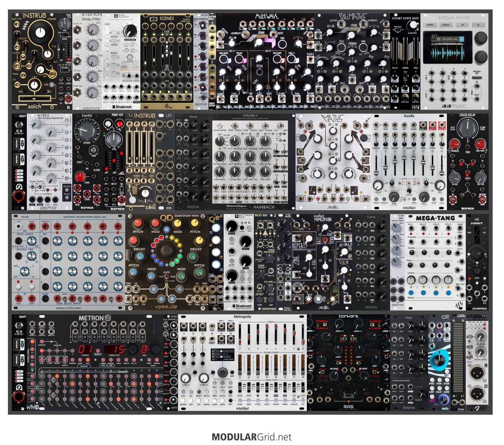Viewport: 504px width, 445px height.
Task: Mute the third channel on Mega-Tang
Action: 436,293
